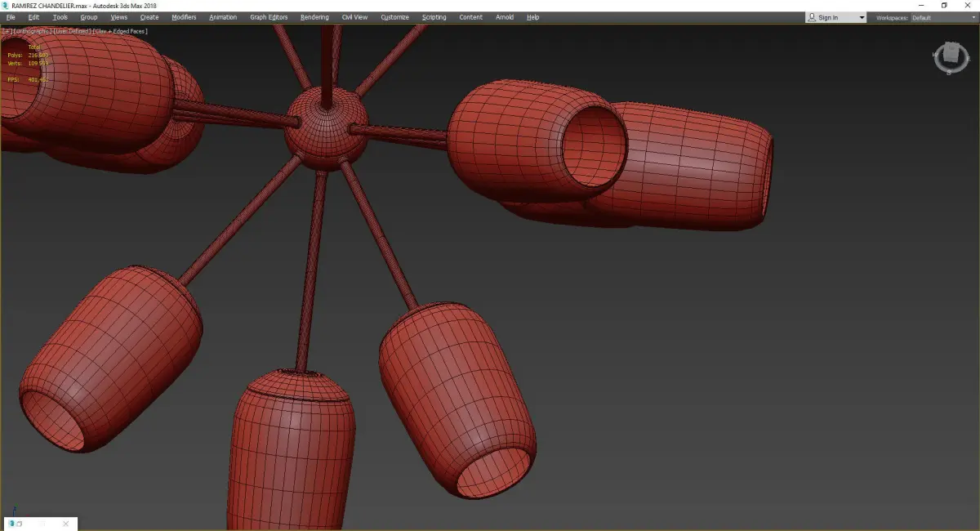The height and width of the screenshot is (531, 980).
Task: Expand the Sign In dropdown arrow
Action: point(861,17)
